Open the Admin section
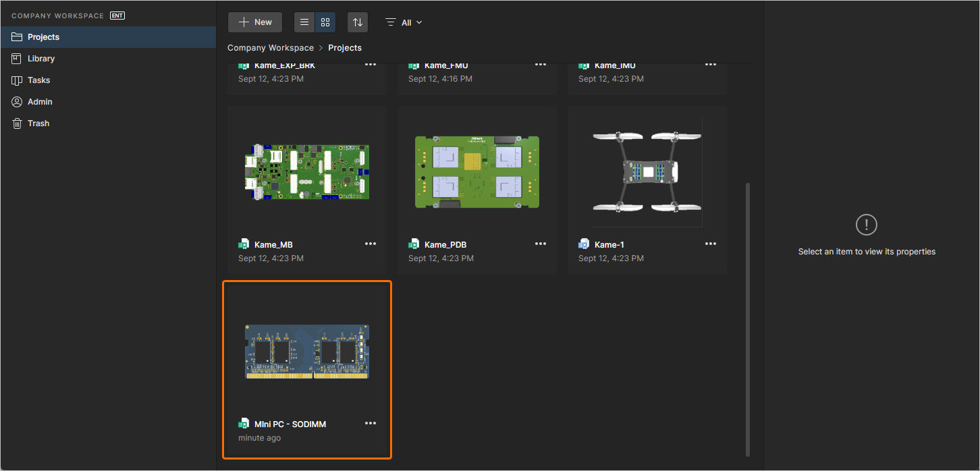 (40, 102)
